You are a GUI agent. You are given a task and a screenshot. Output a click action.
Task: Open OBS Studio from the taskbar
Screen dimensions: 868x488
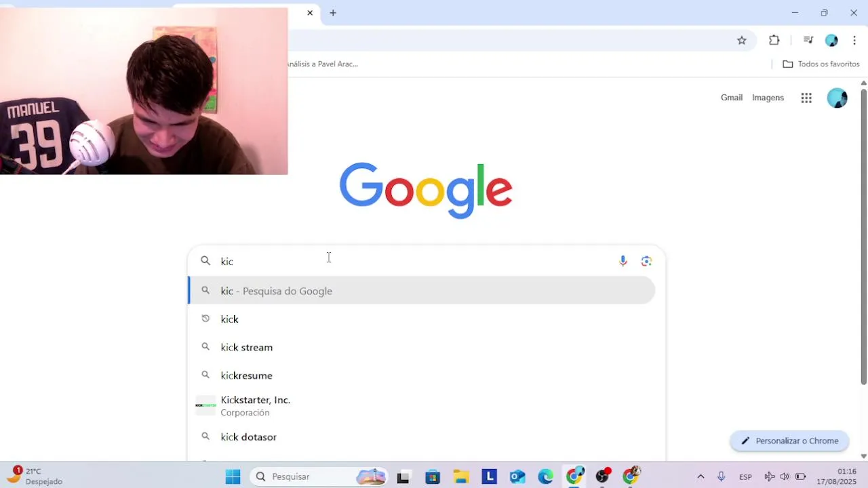603,476
